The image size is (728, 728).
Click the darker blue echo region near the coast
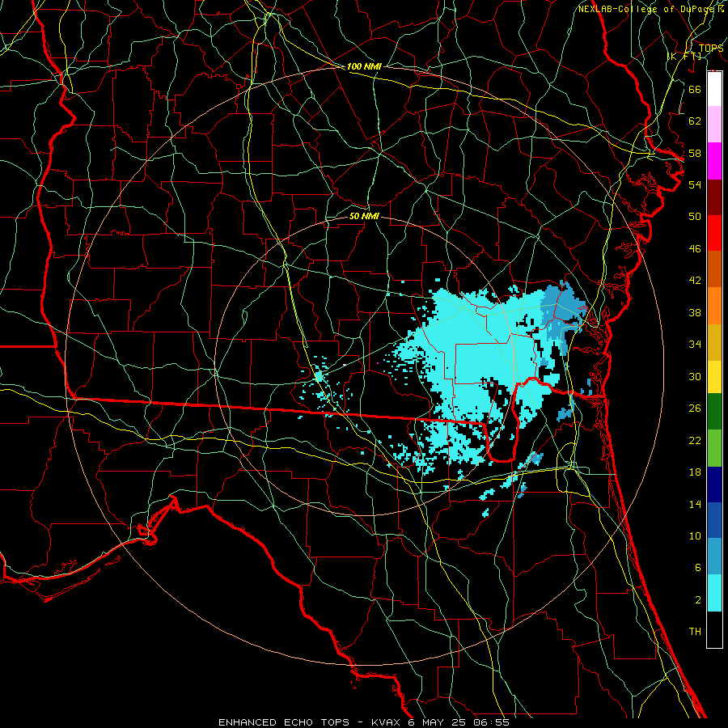tap(563, 311)
